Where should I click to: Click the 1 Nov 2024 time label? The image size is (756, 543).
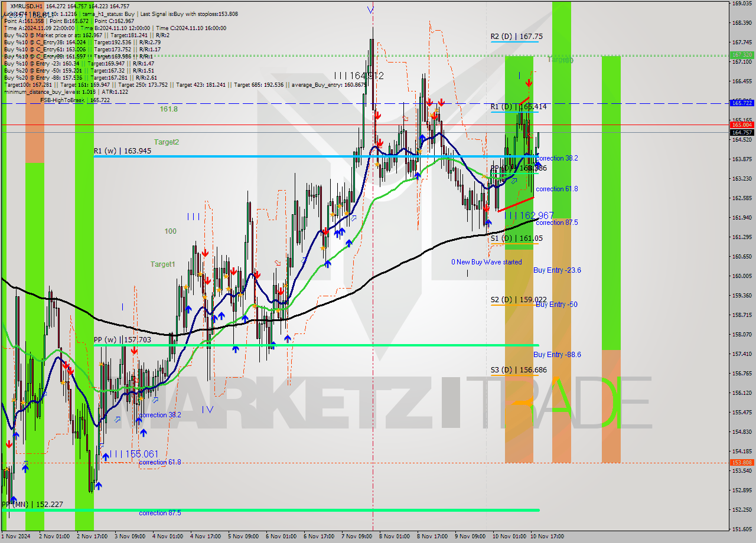pos(15,537)
